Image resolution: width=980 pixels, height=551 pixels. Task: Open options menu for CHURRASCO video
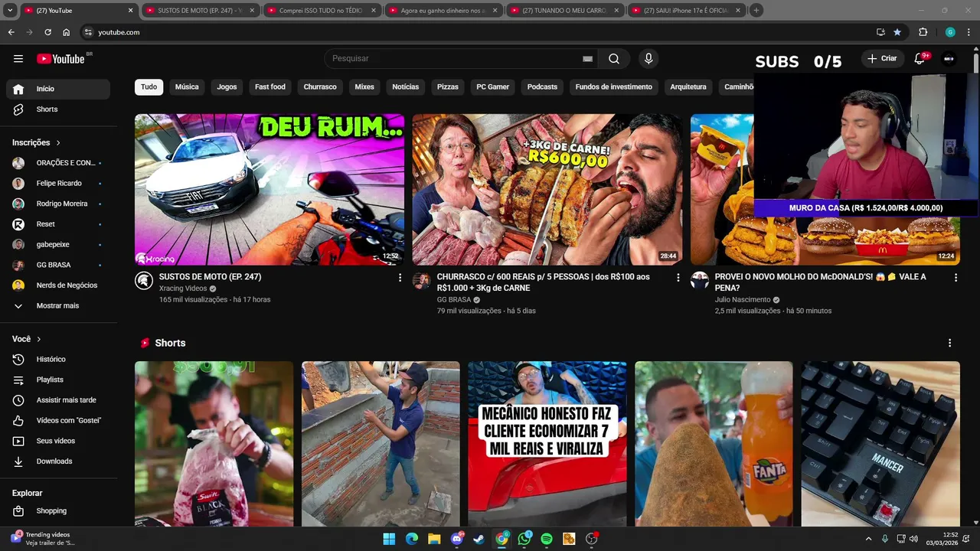[x=678, y=278]
